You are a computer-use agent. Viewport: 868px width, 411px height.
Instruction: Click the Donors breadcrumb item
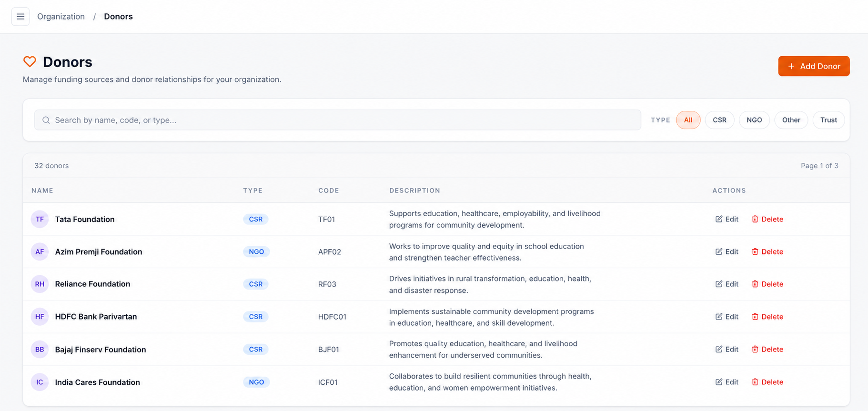[118, 17]
